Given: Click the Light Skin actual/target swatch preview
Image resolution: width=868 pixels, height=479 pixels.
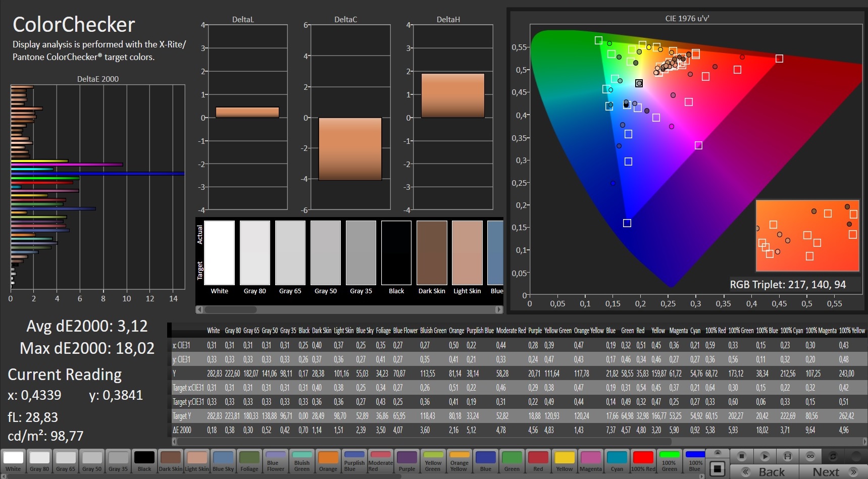Looking at the screenshot, I should pos(467,253).
